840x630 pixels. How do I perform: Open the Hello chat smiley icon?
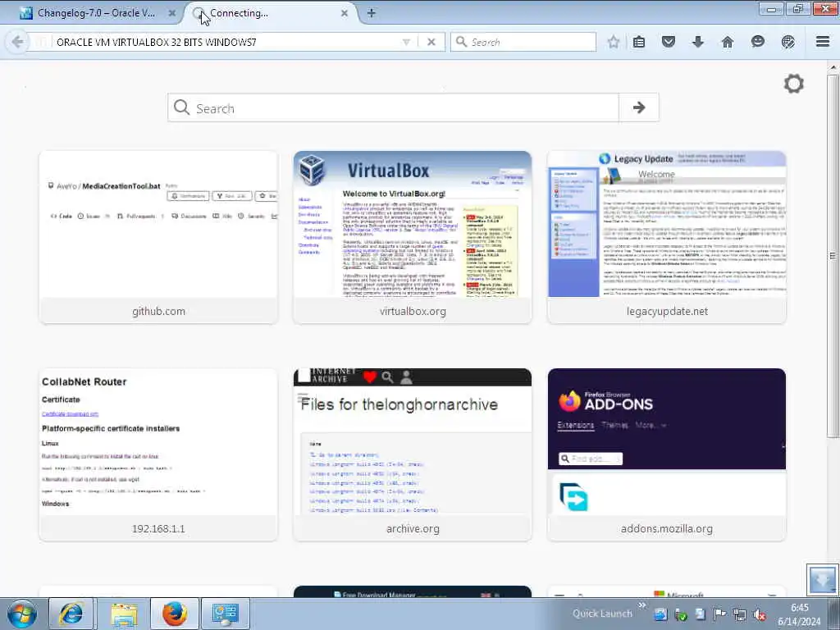click(757, 42)
